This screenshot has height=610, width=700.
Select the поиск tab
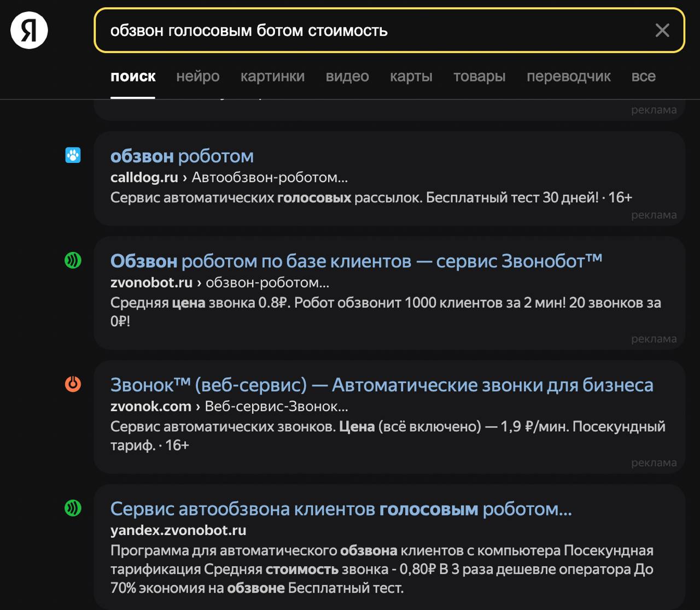133,77
